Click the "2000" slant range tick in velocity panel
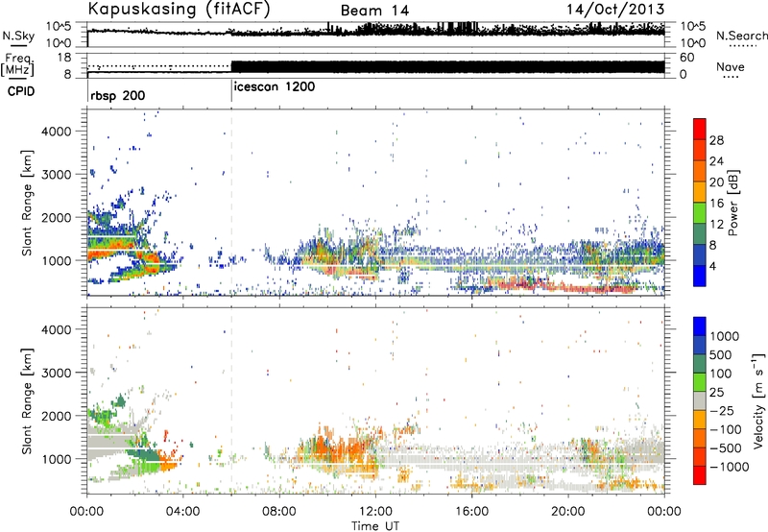Screen dimensions: 768x532 tap(57, 416)
